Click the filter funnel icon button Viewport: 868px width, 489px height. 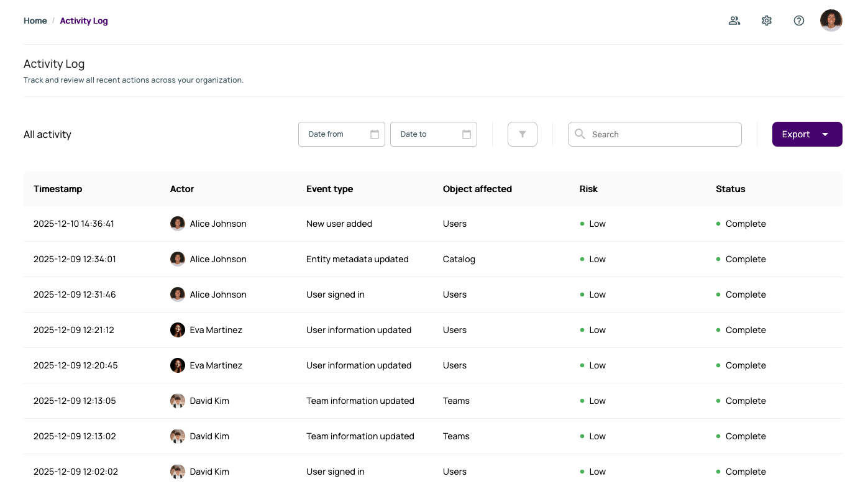coord(523,134)
